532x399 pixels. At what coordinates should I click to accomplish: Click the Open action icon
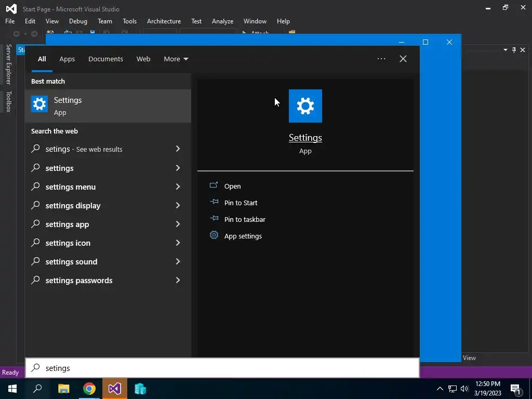[214, 185]
